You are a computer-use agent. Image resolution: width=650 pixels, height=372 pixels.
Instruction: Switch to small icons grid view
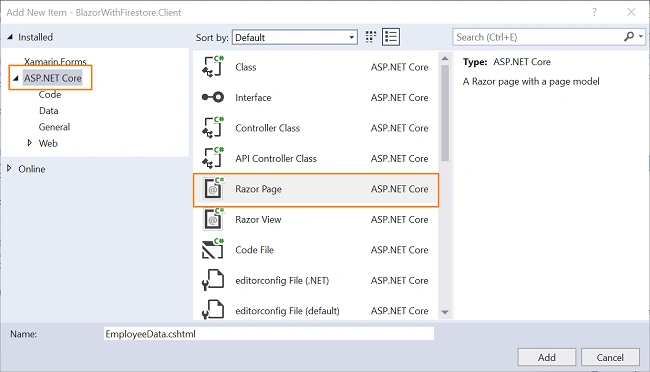[x=371, y=37]
